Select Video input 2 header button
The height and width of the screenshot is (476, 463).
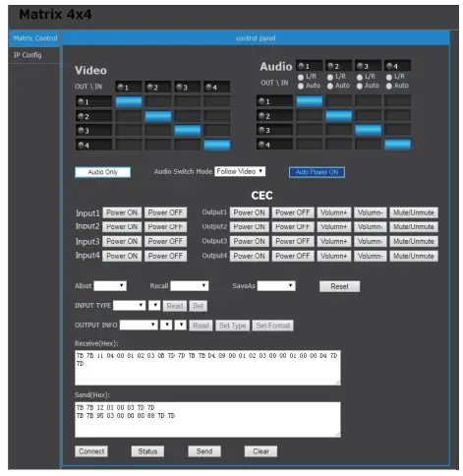pyautogui.click(x=158, y=87)
